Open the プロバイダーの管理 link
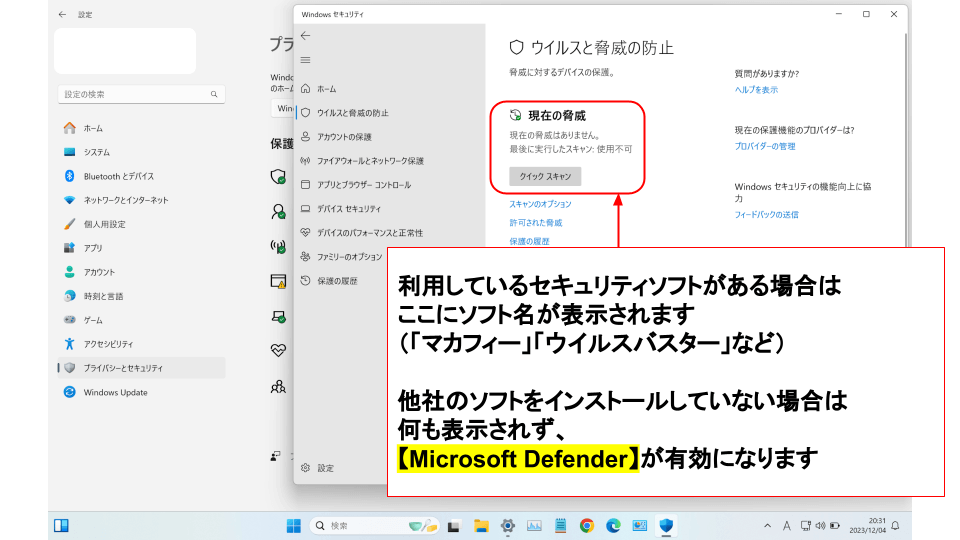Viewport: 960px width, 540px height. coord(765,147)
